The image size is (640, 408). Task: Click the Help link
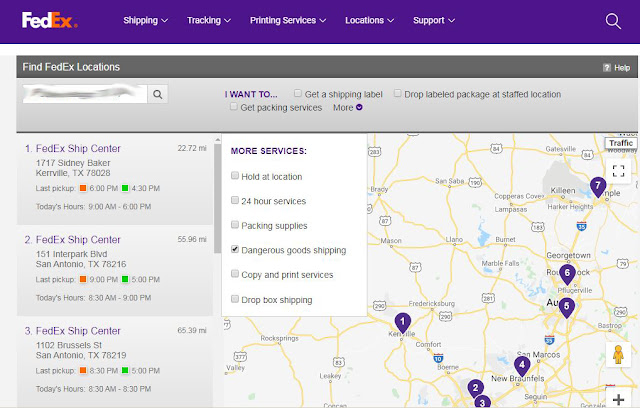[x=622, y=68]
